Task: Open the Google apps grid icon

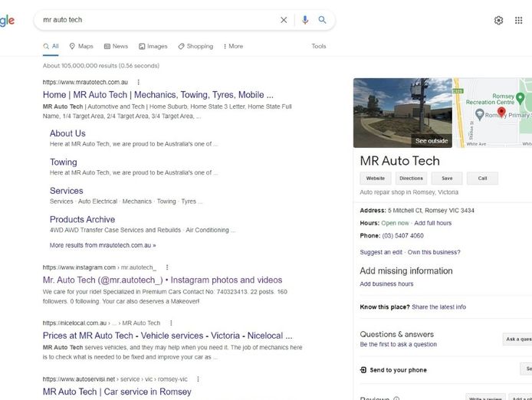Action: [518, 21]
